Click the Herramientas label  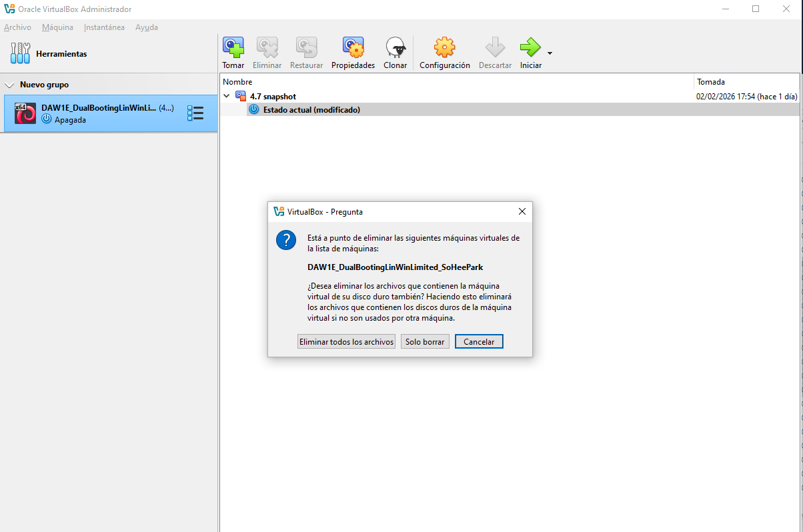pyautogui.click(x=61, y=54)
